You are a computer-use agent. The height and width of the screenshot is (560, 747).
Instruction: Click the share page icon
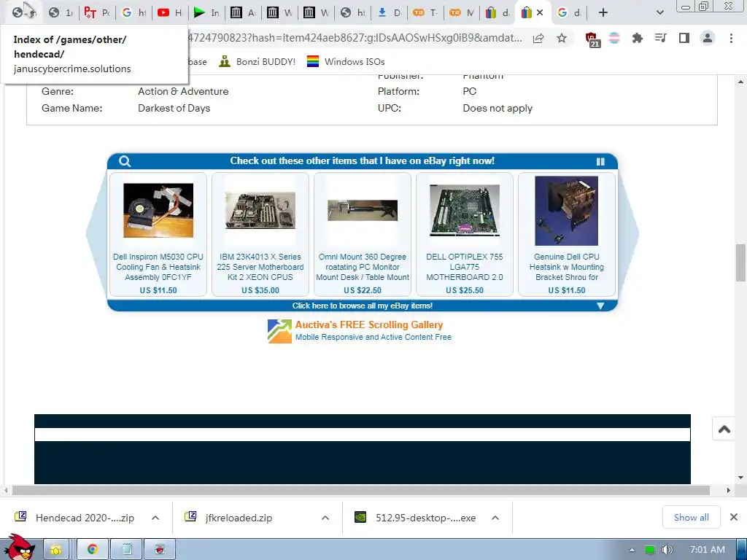pyautogui.click(x=538, y=38)
